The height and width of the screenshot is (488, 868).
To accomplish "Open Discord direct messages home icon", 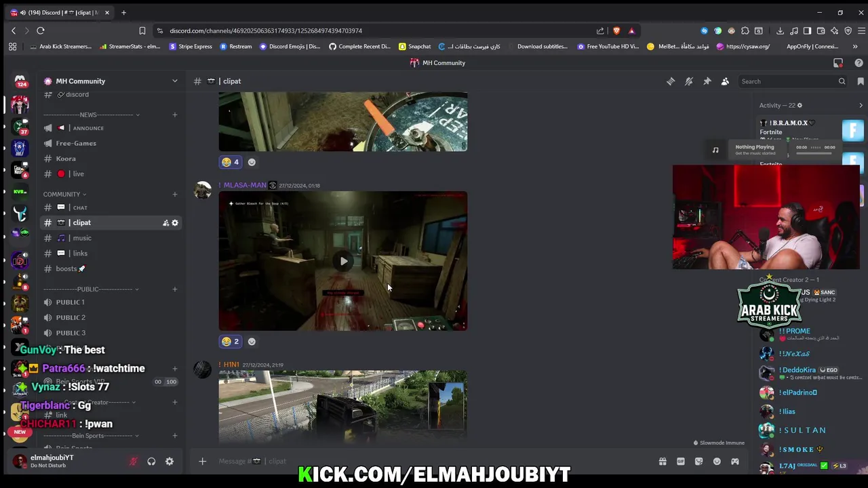I will [20, 81].
